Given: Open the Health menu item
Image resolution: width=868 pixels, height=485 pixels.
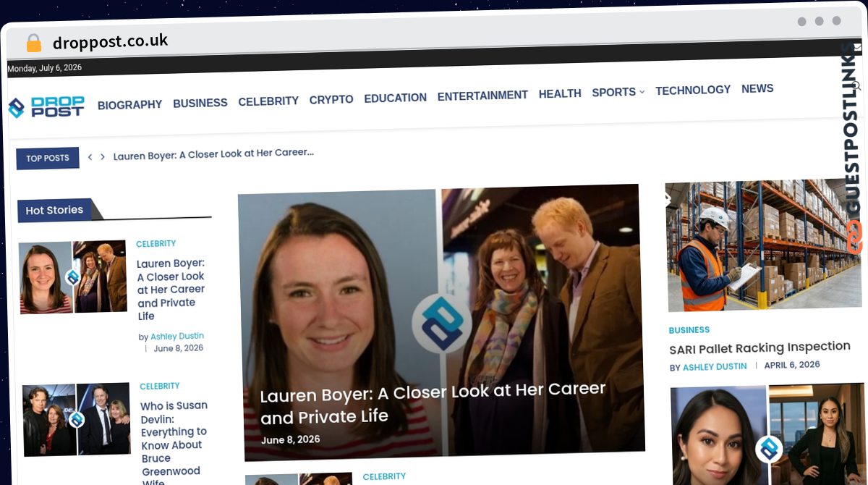Looking at the screenshot, I should tap(560, 93).
